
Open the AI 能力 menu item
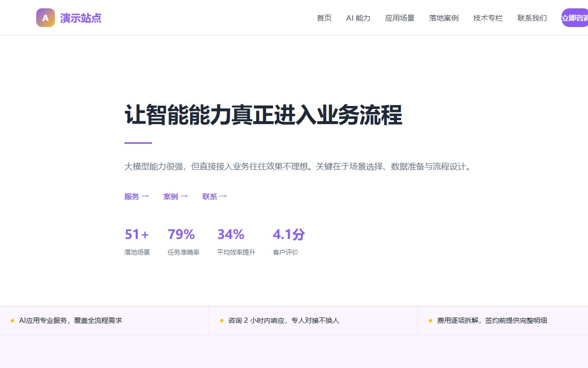coord(358,18)
